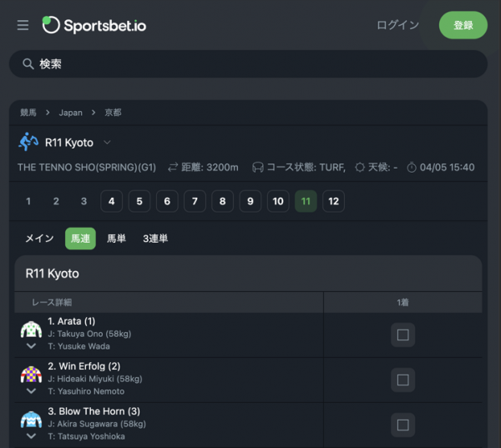Select race number 5
Screen dimensions: 501x448
pos(139,201)
